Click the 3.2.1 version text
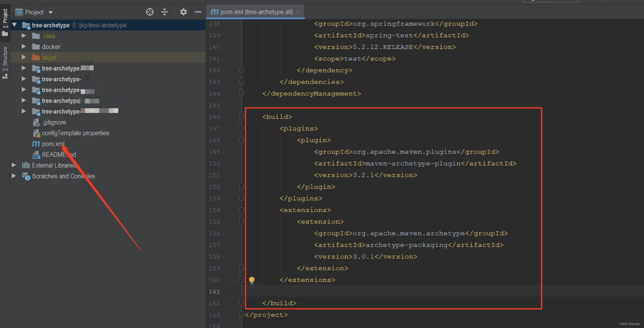The width and height of the screenshot is (644, 328). (364, 175)
